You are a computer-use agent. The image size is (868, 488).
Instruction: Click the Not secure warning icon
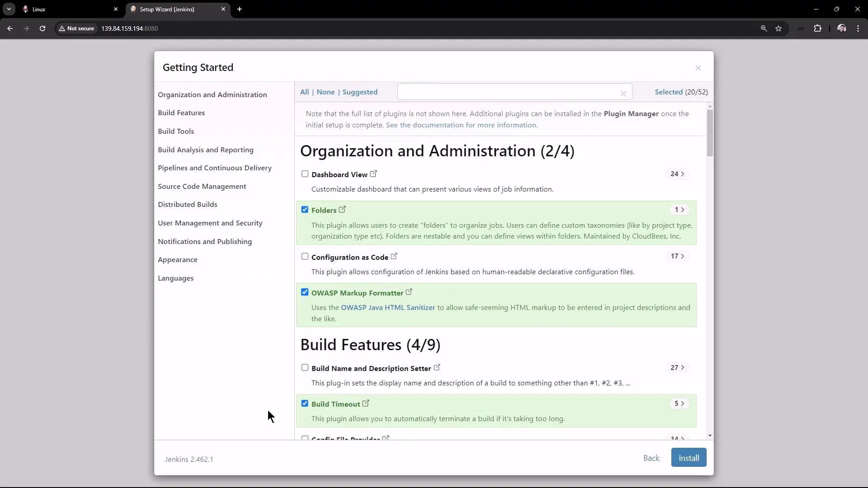coord(62,28)
